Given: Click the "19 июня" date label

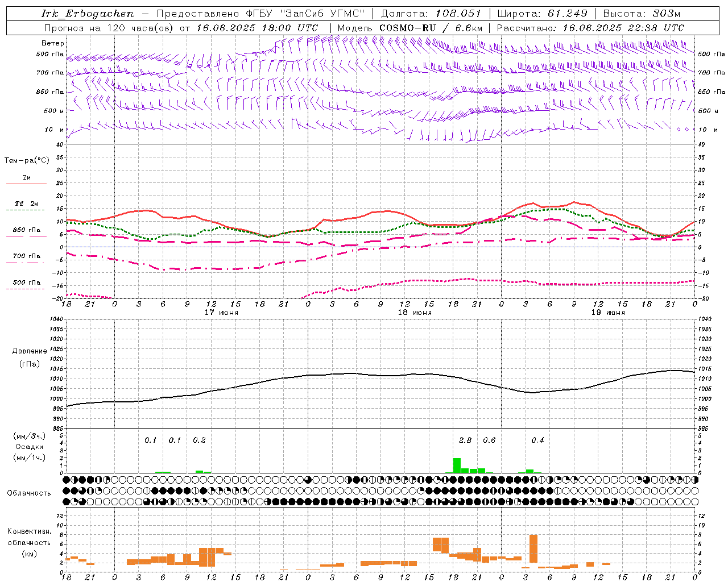Looking at the screenshot, I should (608, 313).
